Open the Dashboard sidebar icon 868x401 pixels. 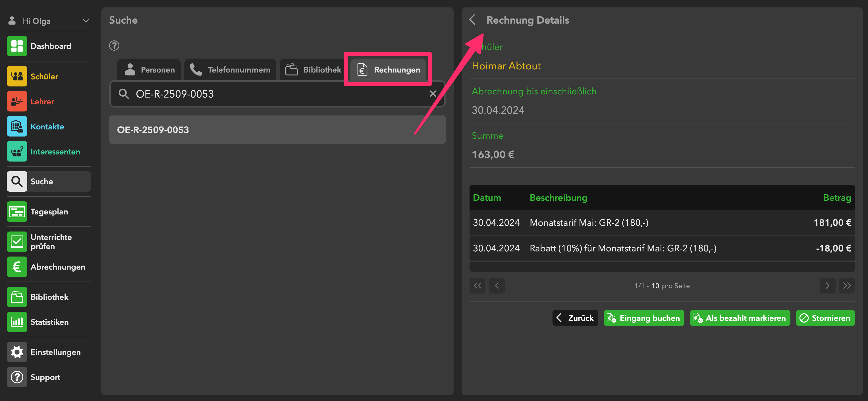[17, 46]
